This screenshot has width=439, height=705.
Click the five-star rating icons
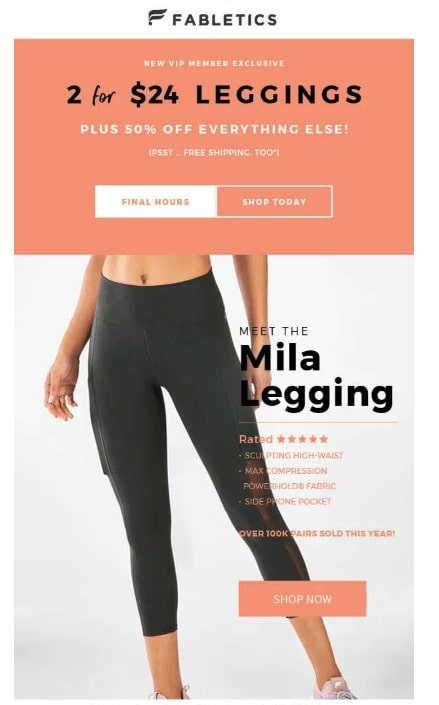(x=302, y=439)
